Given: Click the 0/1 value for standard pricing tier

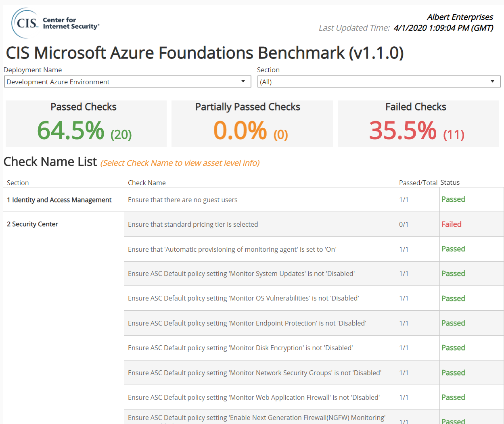Looking at the screenshot, I should (404, 224).
